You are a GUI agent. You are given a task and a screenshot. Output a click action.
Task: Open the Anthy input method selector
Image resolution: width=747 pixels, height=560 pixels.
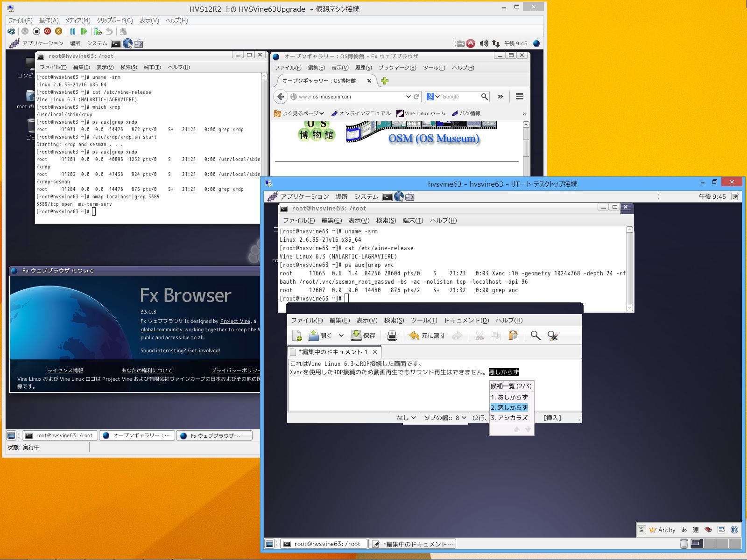(x=662, y=530)
